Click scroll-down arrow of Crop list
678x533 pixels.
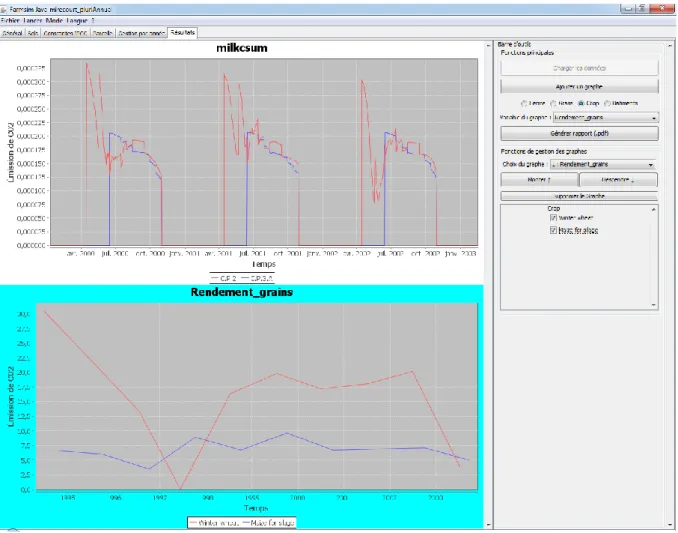point(654,305)
